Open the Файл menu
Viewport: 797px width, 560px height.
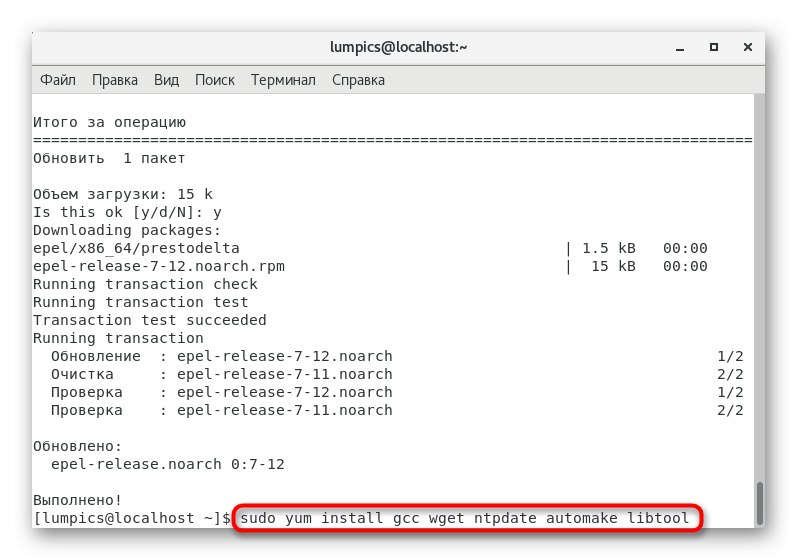click(58, 80)
